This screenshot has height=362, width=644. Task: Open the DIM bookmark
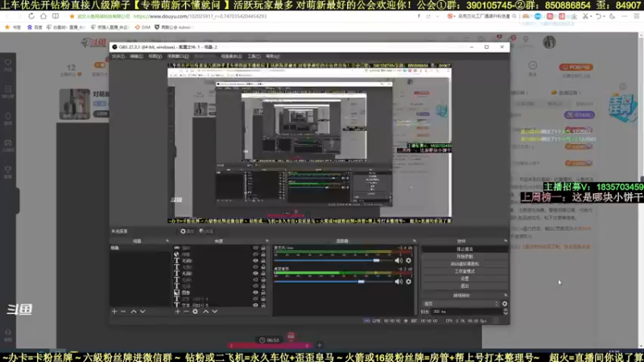tap(142, 27)
